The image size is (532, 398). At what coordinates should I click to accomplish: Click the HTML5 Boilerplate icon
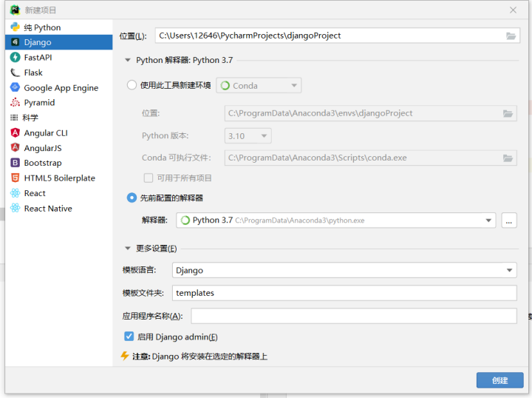pos(15,178)
